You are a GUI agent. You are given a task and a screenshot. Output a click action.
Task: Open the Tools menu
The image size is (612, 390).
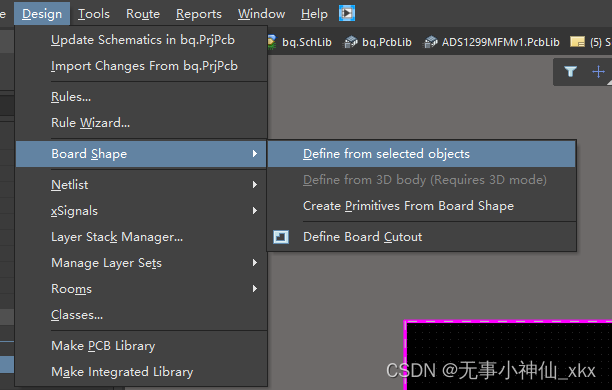pos(94,14)
